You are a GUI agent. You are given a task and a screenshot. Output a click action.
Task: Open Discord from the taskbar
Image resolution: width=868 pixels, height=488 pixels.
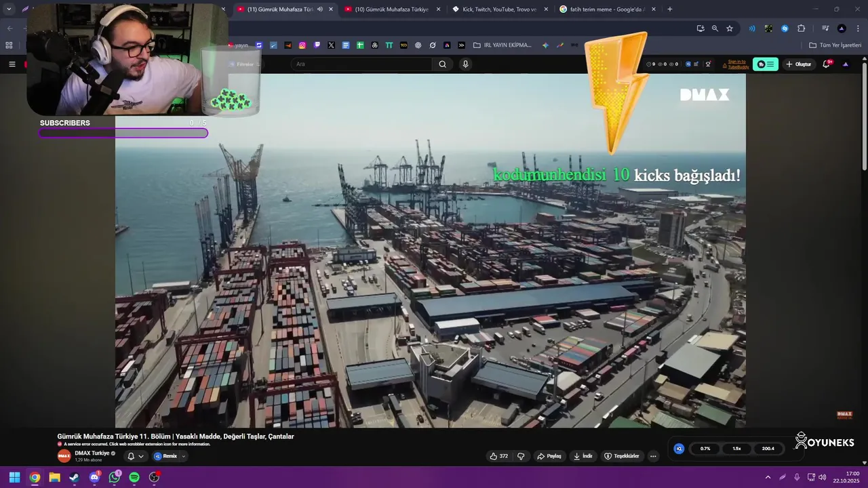coord(94,477)
